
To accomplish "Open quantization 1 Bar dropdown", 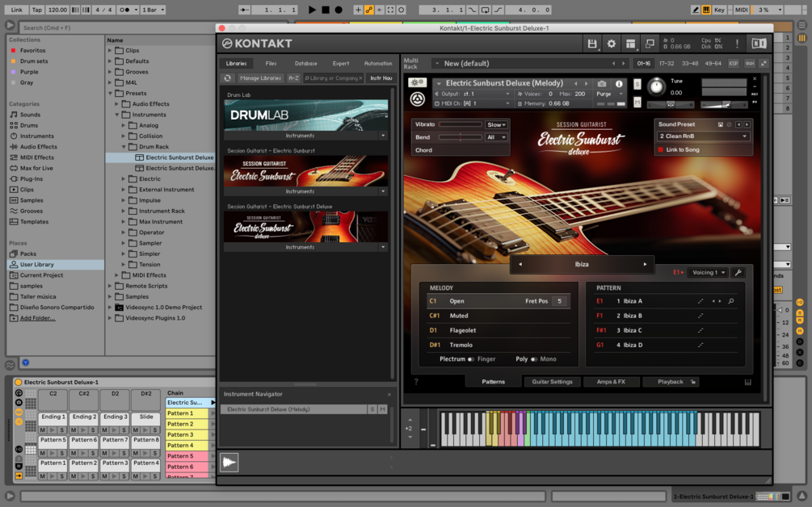I will coord(154,10).
